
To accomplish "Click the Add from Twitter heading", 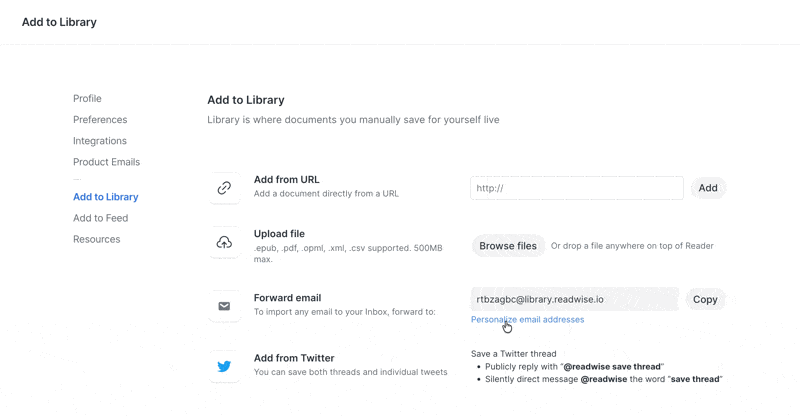I will point(294,358).
